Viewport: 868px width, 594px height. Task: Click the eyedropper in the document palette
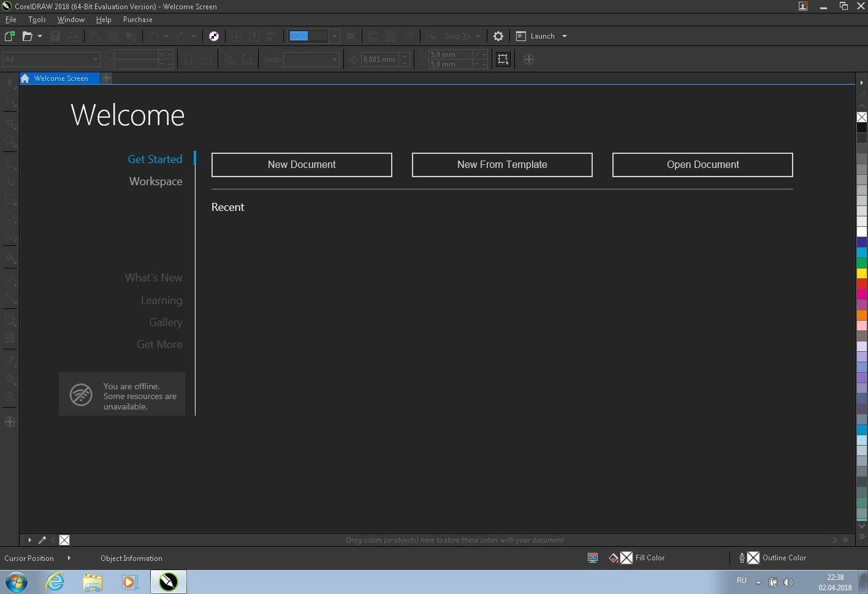tap(42, 540)
